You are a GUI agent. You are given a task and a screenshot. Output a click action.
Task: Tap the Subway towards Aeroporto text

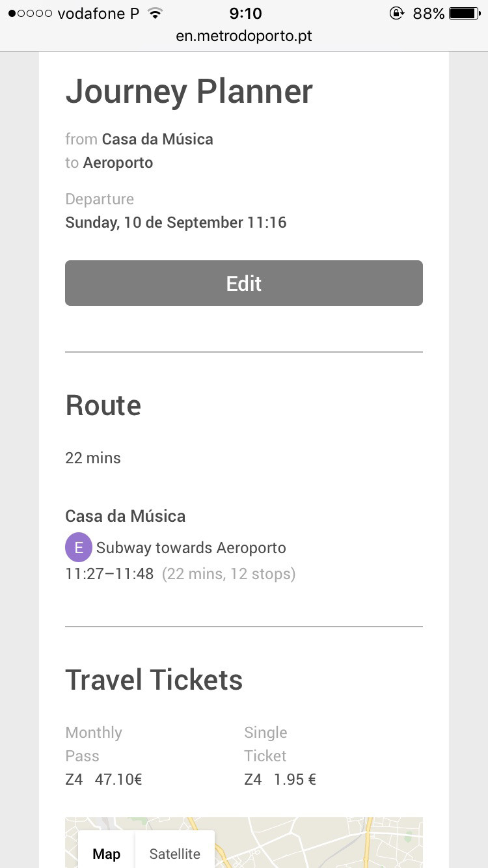(191, 548)
